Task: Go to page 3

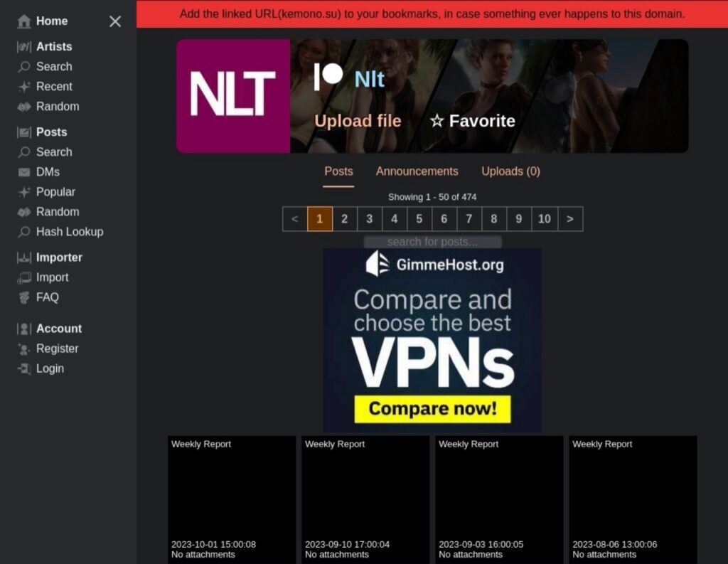Action: pos(370,219)
